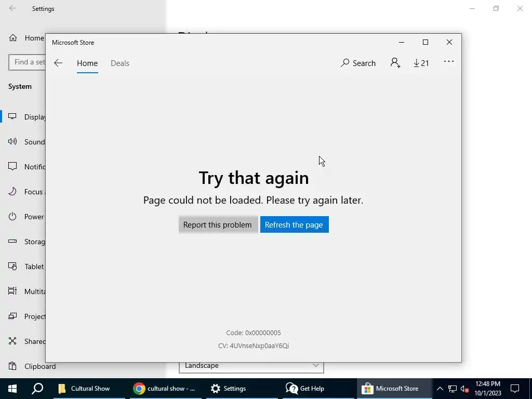Open Notifications in Settings sidebar
The image size is (532, 399).
(24, 167)
